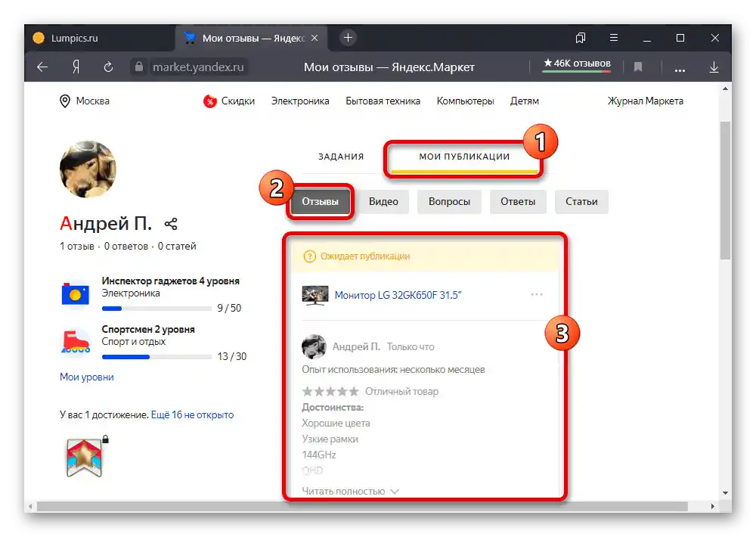Close the Мои отзывы tab
The height and width of the screenshot is (537, 756).
314,38
